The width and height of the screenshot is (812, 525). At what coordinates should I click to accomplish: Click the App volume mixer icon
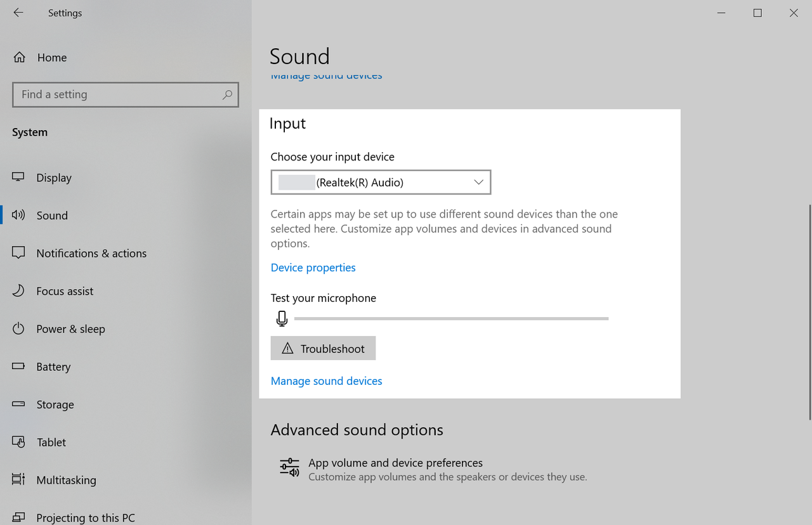tap(289, 468)
